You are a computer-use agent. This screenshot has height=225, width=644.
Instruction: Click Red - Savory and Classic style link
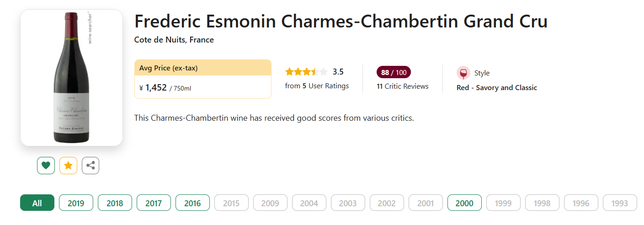point(496,87)
